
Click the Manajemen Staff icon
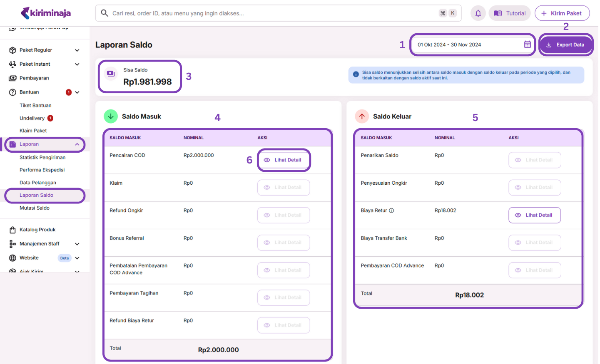(x=12, y=244)
